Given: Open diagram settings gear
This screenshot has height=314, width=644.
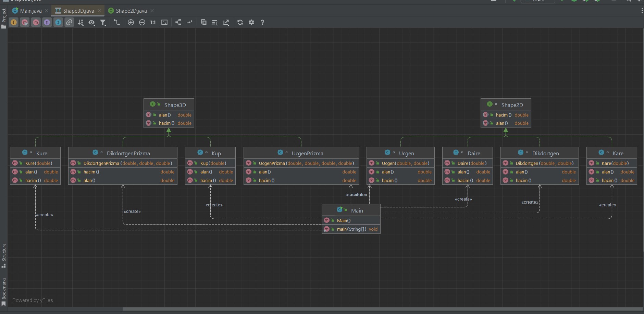Looking at the screenshot, I should pyautogui.click(x=251, y=22).
